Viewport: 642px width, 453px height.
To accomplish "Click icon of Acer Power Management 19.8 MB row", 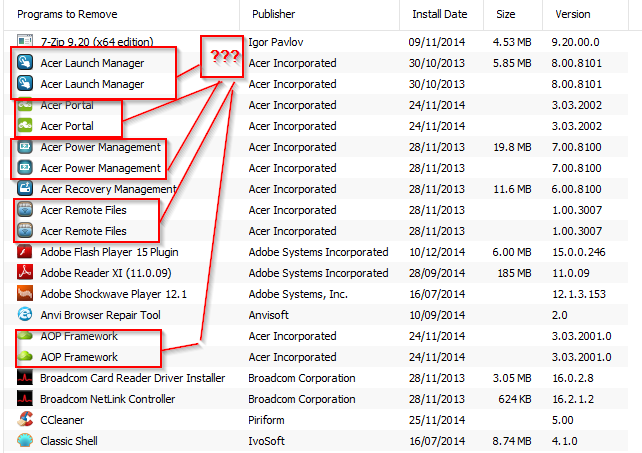I will [x=25, y=147].
